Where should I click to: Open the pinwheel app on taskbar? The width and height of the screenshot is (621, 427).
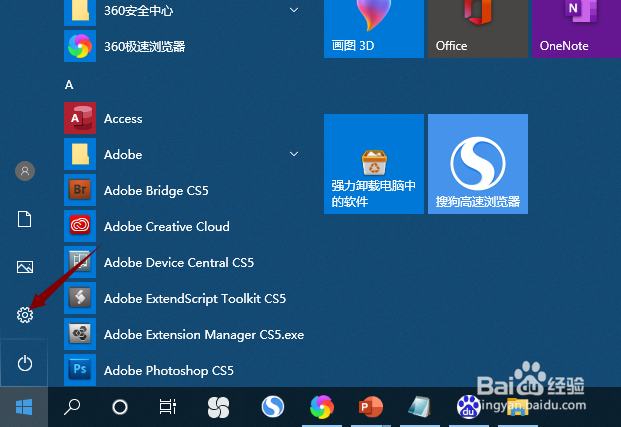[x=218, y=407]
